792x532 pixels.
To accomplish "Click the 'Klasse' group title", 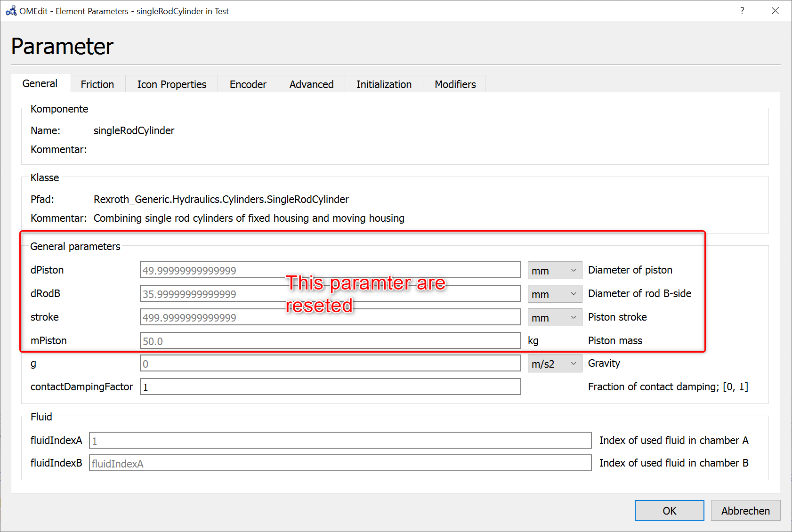I will [x=45, y=177].
